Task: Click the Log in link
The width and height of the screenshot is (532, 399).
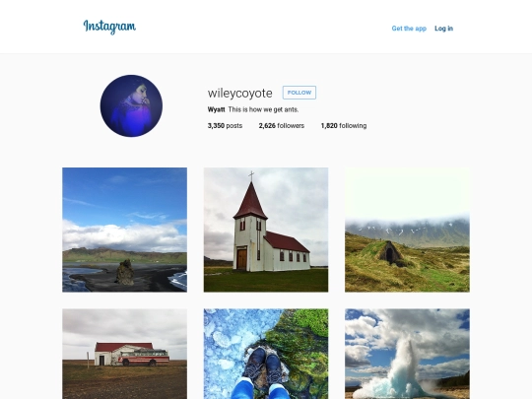Action: click(x=443, y=29)
